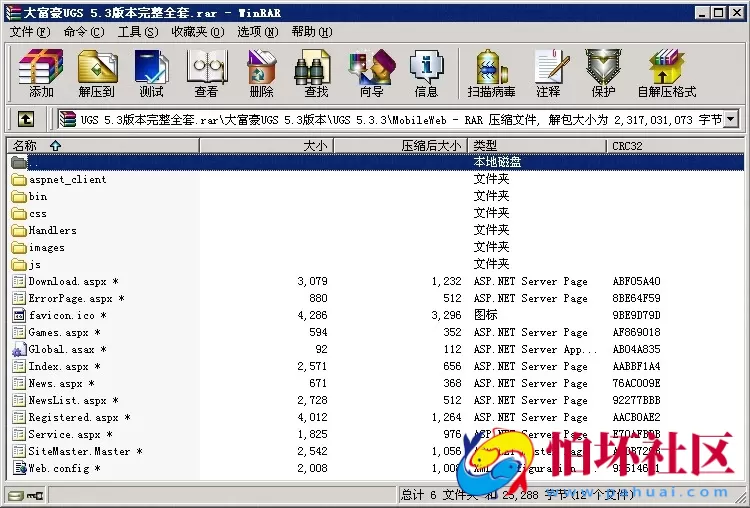Screen dimensions: 750x508
Task: Click the status bar totals text
Action: click(518, 494)
